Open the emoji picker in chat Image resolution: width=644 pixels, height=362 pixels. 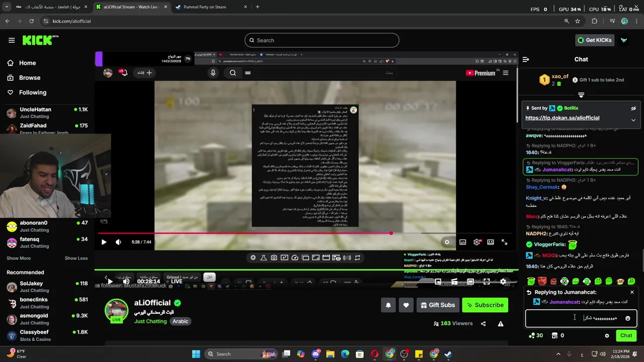coord(627,318)
